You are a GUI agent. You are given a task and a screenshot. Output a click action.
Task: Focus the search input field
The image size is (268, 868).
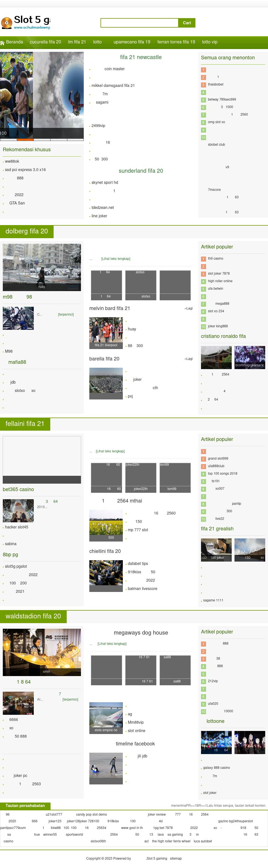click(x=139, y=23)
